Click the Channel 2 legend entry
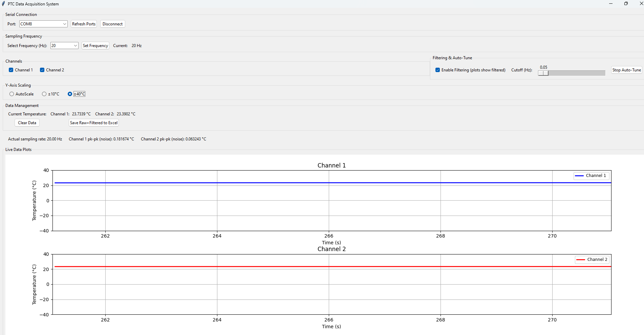 pos(592,259)
